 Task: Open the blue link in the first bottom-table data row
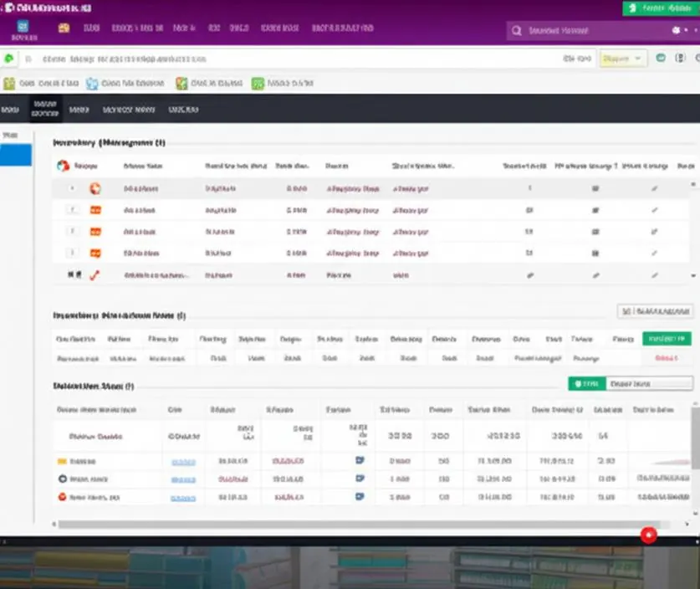(x=183, y=462)
